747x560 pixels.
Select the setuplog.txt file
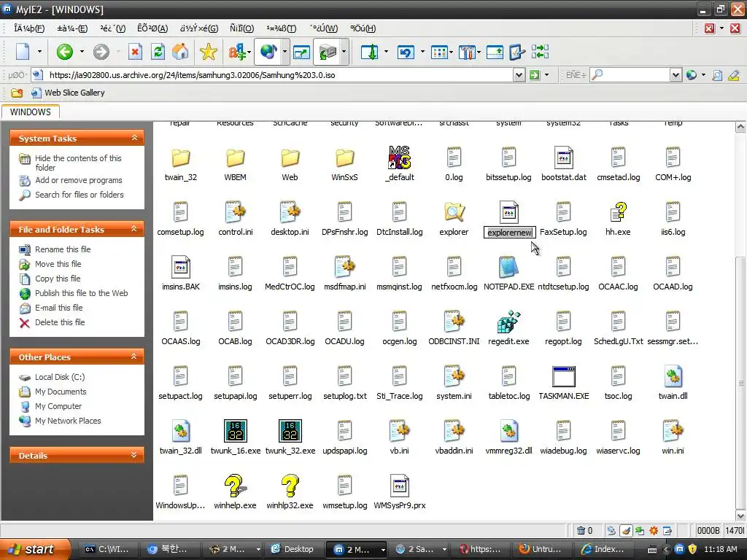tap(345, 382)
